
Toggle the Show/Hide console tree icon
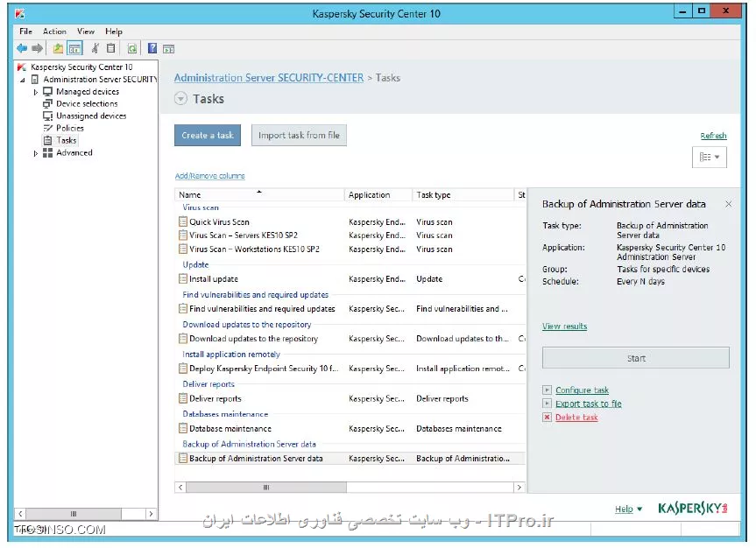click(74, 48)
